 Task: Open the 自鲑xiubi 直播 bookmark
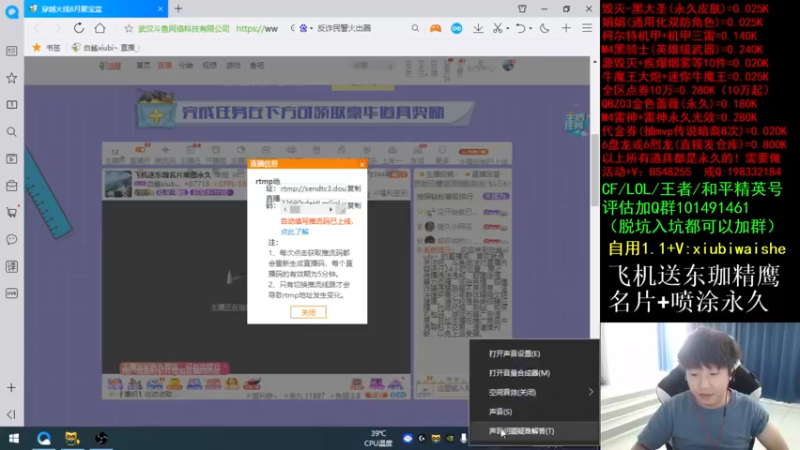[105, 47]
